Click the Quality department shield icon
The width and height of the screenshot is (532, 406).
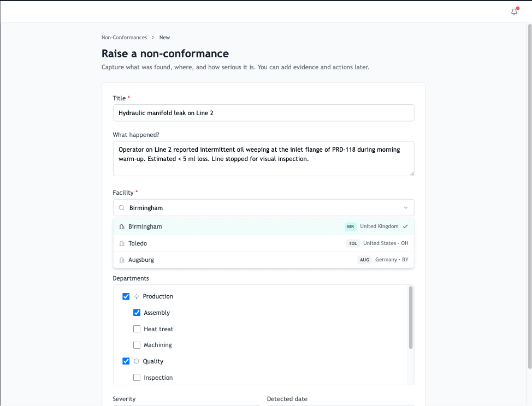[x=137, y=361]
